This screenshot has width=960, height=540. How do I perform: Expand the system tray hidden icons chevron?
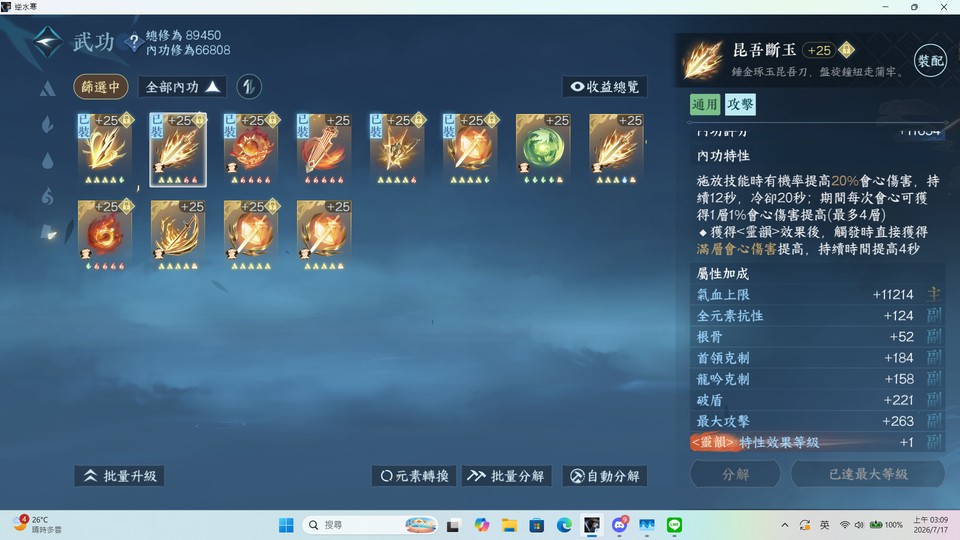tap(784, 525)
